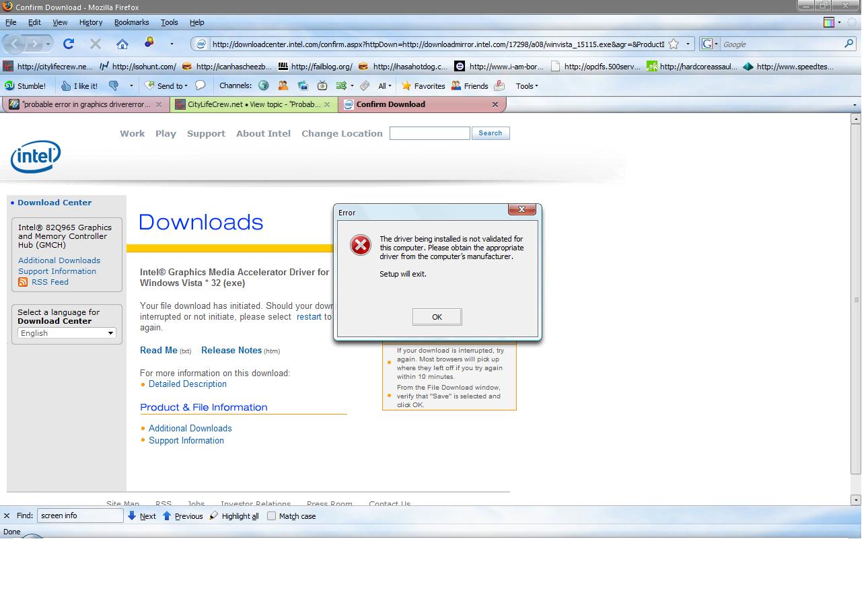
Task: Open the StumbleUpon Tools dropdown
Action: click(x=527, y=86)
